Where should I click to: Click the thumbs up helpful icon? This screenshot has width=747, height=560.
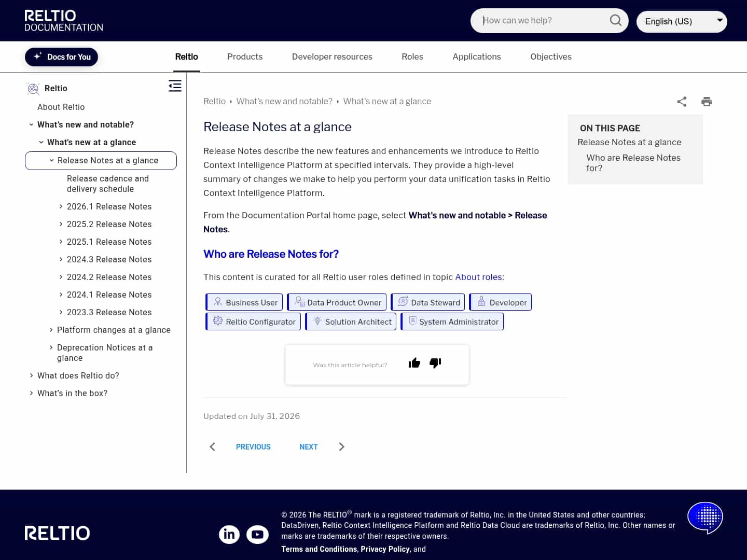pos(414,363)
